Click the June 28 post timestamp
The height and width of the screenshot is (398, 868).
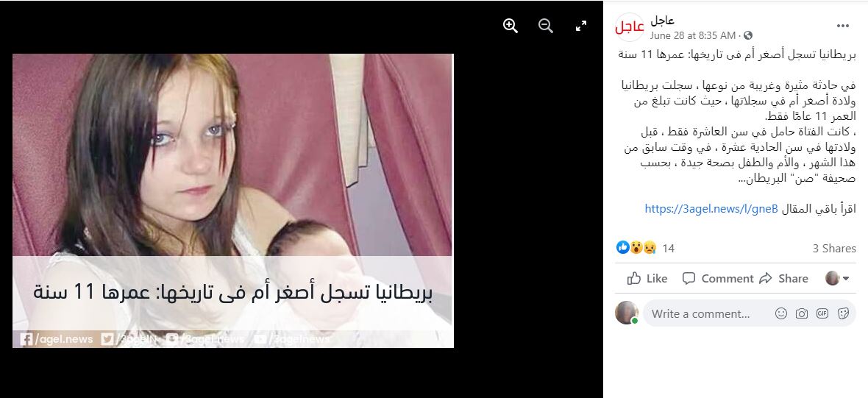pos(692,35)
